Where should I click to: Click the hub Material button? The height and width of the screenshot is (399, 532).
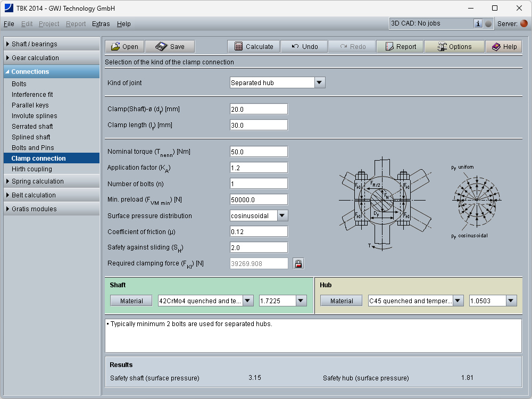pyautogui.click(x=342, y=301)
